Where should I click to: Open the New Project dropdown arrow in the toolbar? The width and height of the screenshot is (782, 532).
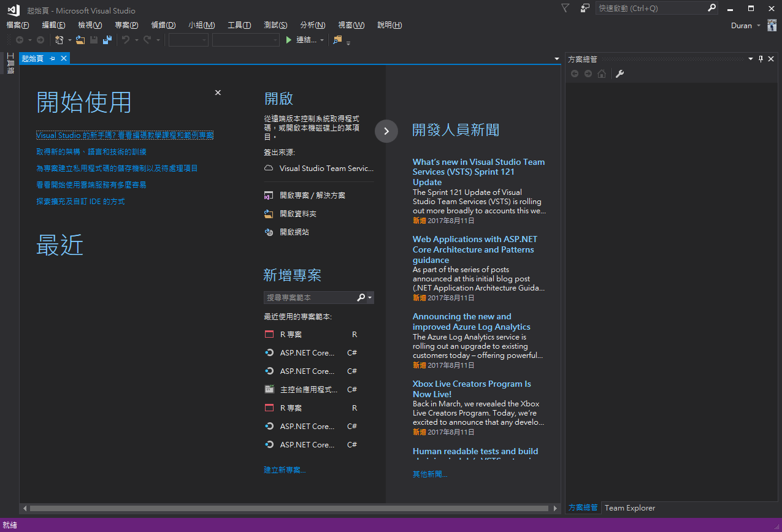pos(70,40)
